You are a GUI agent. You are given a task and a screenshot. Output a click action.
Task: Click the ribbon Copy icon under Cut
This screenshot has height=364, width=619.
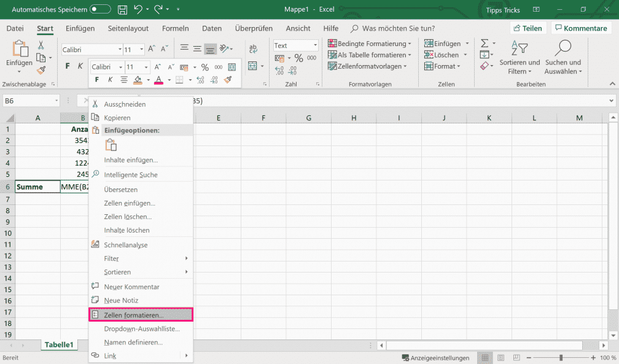pyautogui.click(x=41, y=58)
